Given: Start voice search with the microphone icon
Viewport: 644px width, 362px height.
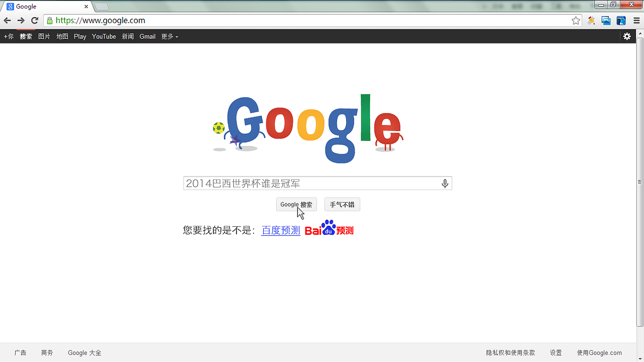Looking at the screenshot, I should (x=445, y=184).
